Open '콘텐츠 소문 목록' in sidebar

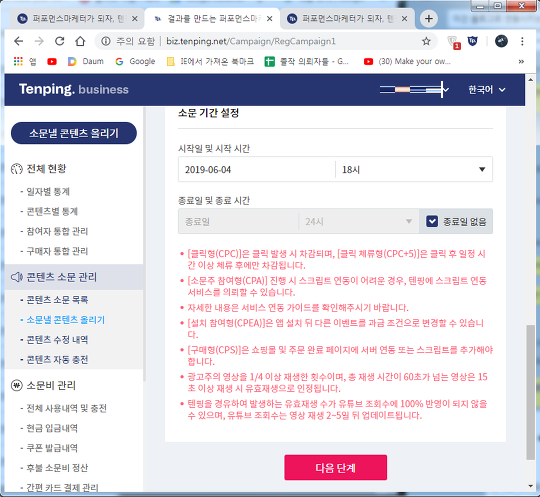click(57, 300)
